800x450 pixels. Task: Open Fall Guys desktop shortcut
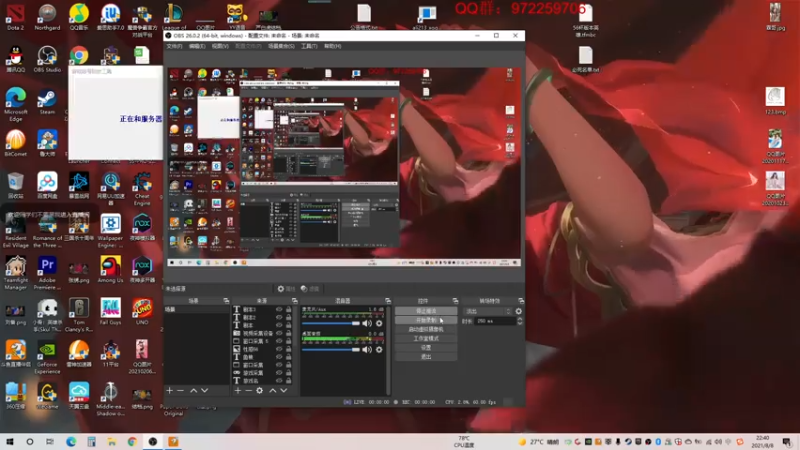coord(110,311)
